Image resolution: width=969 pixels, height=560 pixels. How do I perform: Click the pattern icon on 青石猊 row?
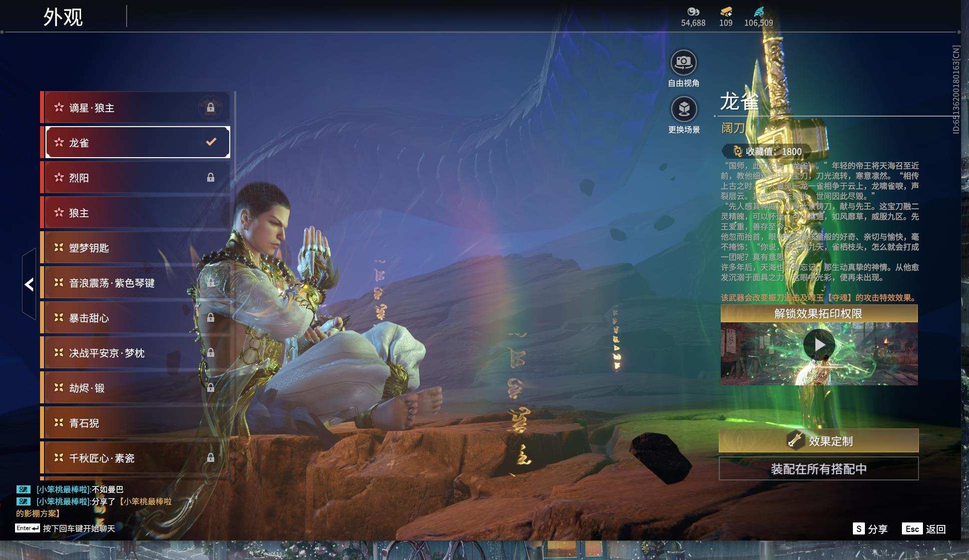[x=59, y=423]
